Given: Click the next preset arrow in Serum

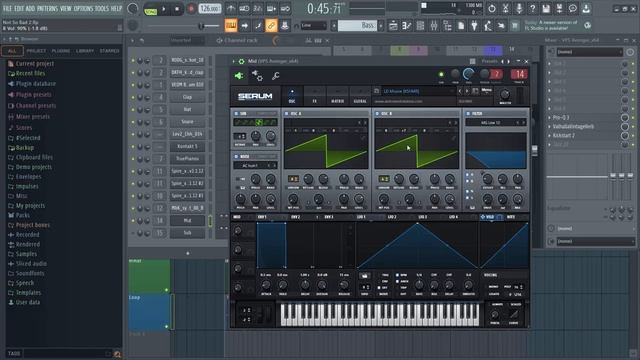Looking at the screenshot, I should pos(467,91).
